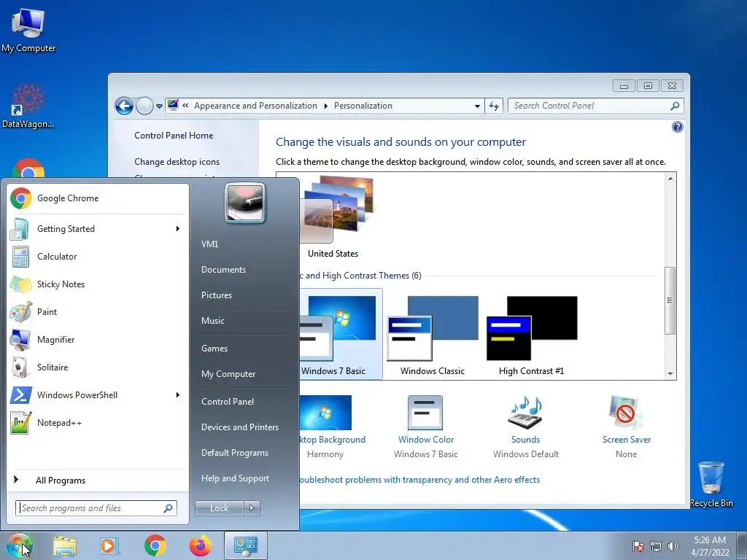This screenshot has width=747, height=560.
Task: Open Games from Start menu
Action: [x=214, y=348]
